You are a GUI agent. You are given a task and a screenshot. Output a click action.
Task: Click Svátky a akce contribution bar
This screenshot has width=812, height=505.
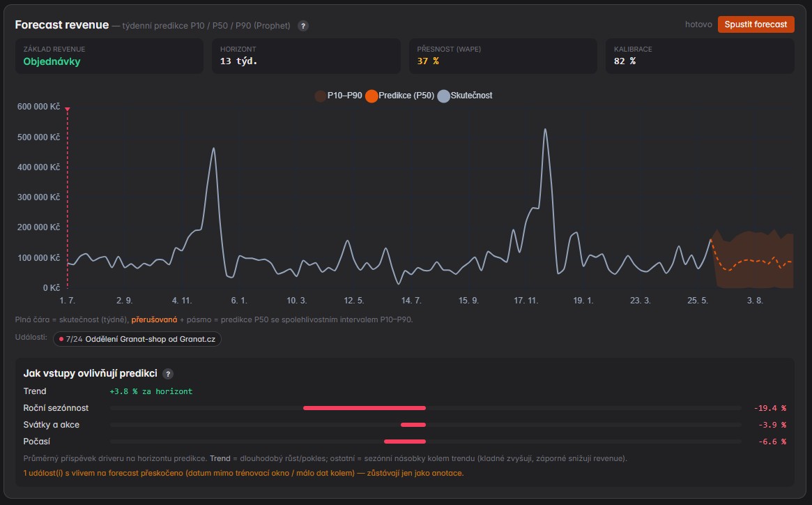pyautogui.click(x=413, y=425)
